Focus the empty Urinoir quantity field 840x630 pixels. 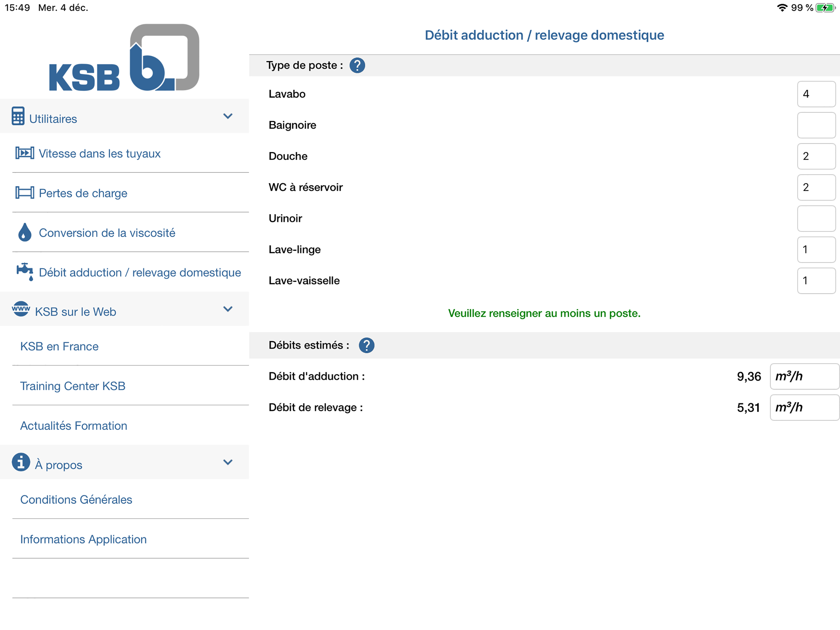click(x=816, y=218)
